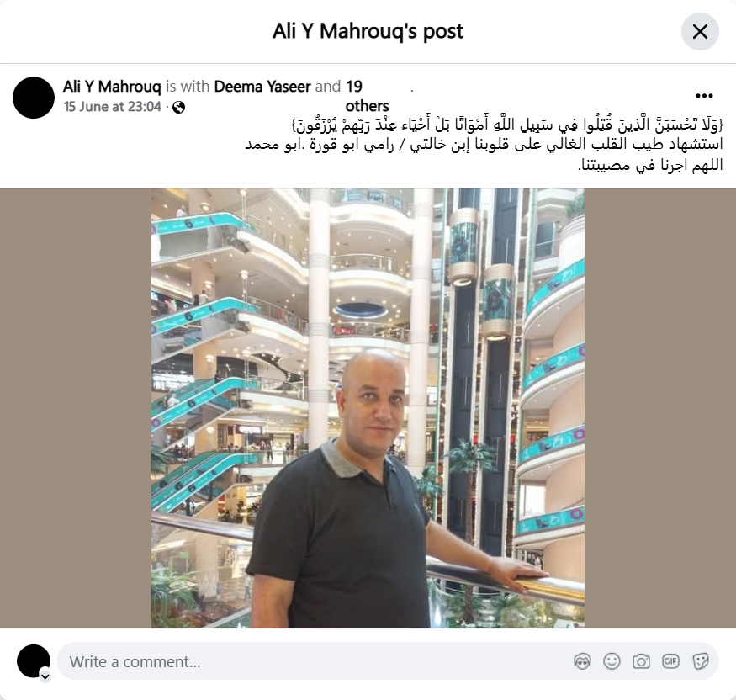
Task: Open the sticker picker
Action: coord(700,661)
